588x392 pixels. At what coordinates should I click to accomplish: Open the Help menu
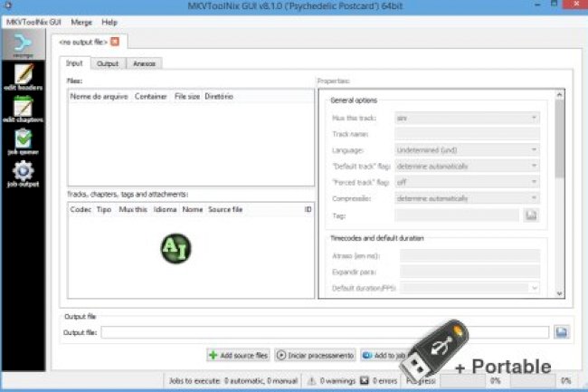(x=109, y=22)
